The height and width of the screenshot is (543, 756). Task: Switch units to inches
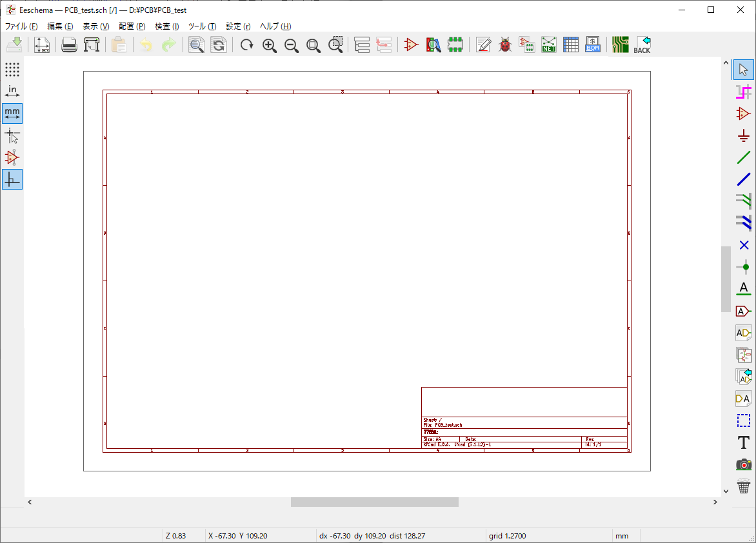12,91
